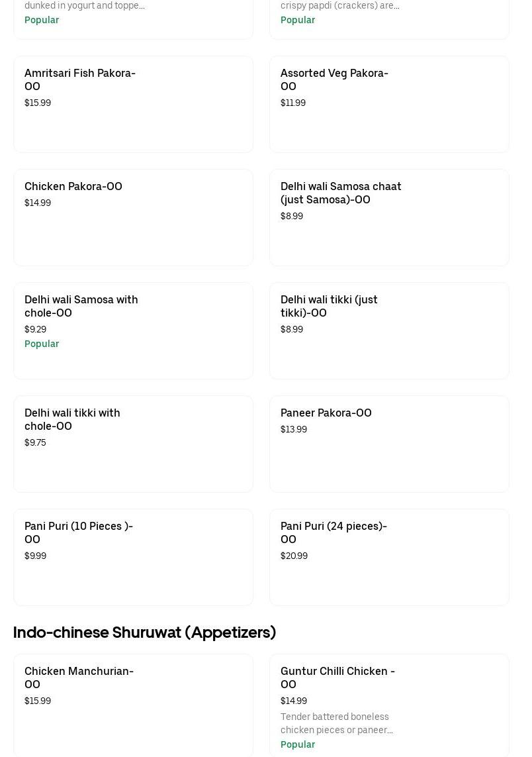Click Guntur Chilli Chicken description text
Image resolution: width=532 pixels, height=757 pixels.
336,723
